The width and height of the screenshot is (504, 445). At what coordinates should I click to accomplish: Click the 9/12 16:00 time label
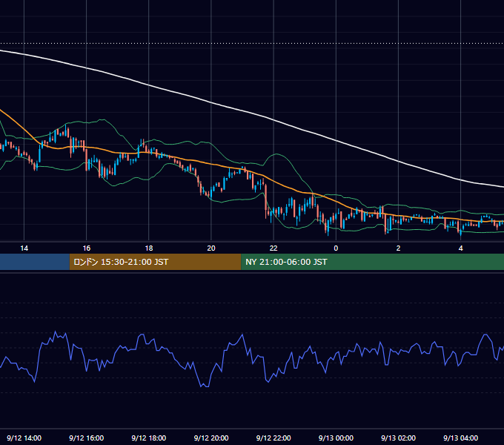87,438
